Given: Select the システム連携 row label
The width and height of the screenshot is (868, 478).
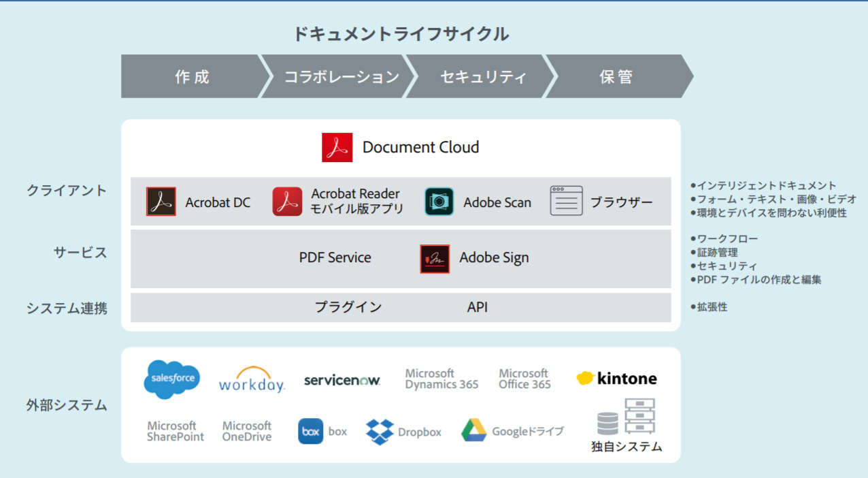Looking at the screenshot, I should click(x=67, y=308).
